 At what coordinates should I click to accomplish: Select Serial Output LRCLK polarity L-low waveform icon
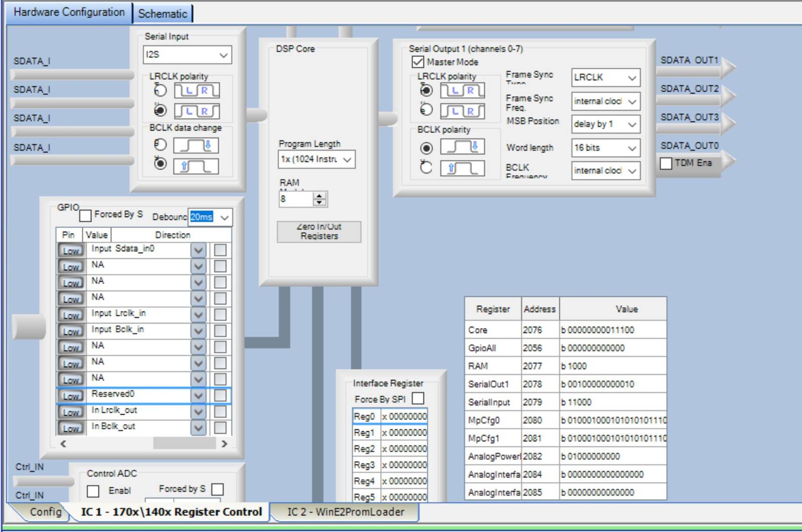pos(462,91)
